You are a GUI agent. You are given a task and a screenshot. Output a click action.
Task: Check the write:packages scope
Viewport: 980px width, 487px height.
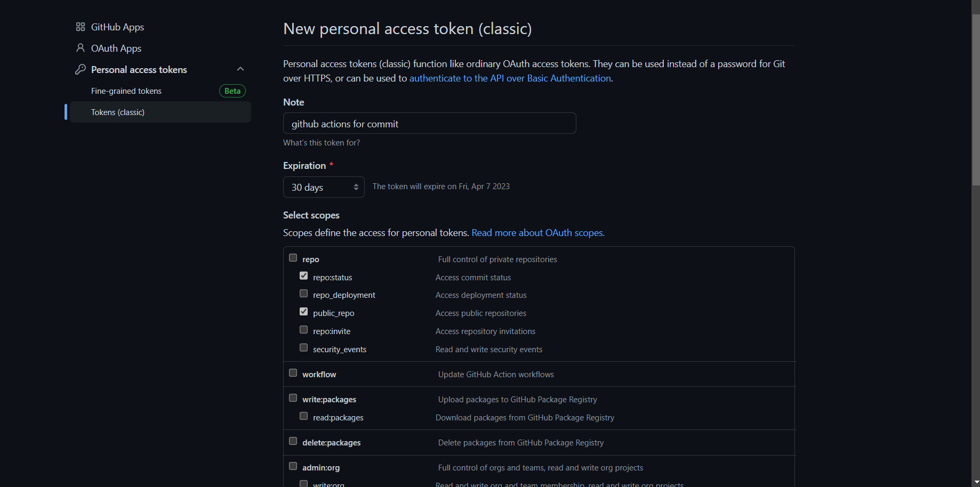tap(293, 398)
